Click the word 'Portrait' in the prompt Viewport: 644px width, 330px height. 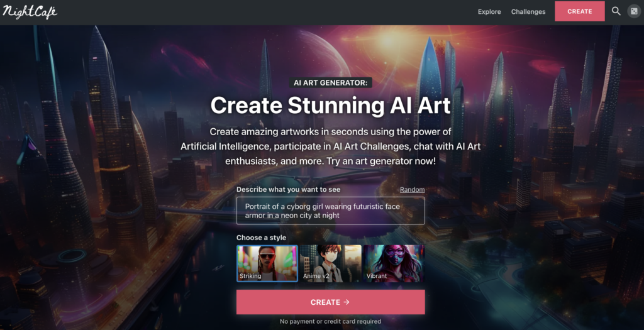[x=257, y=206]
